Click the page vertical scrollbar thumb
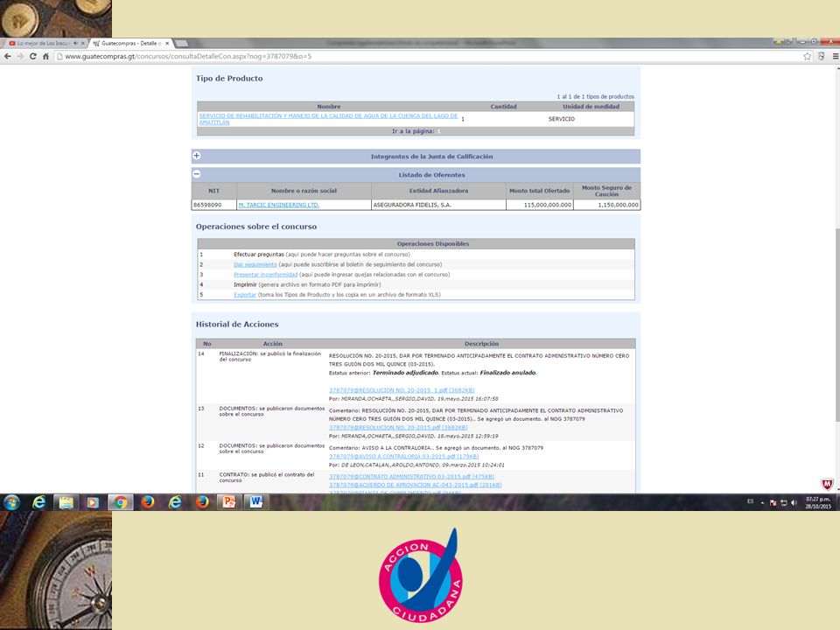This screenshot has height=630, width=840. [836, 324]
